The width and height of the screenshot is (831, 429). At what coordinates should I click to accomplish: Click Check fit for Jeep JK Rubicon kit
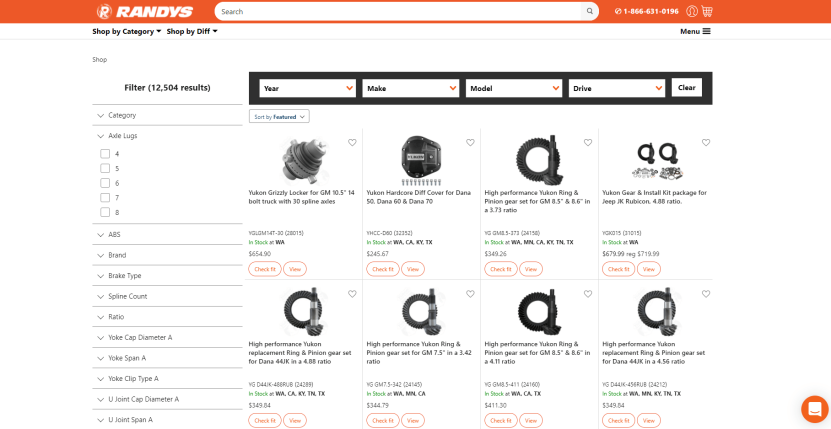(618, 269)
